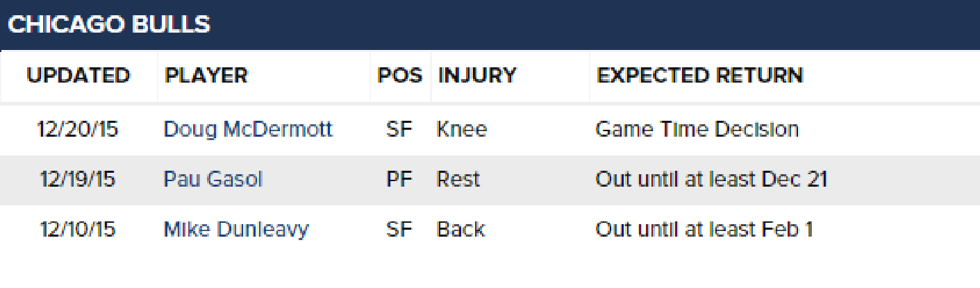Click the SF position cell for McDermott
Screen dimensions: 980x288
click(x=399, y=130)
